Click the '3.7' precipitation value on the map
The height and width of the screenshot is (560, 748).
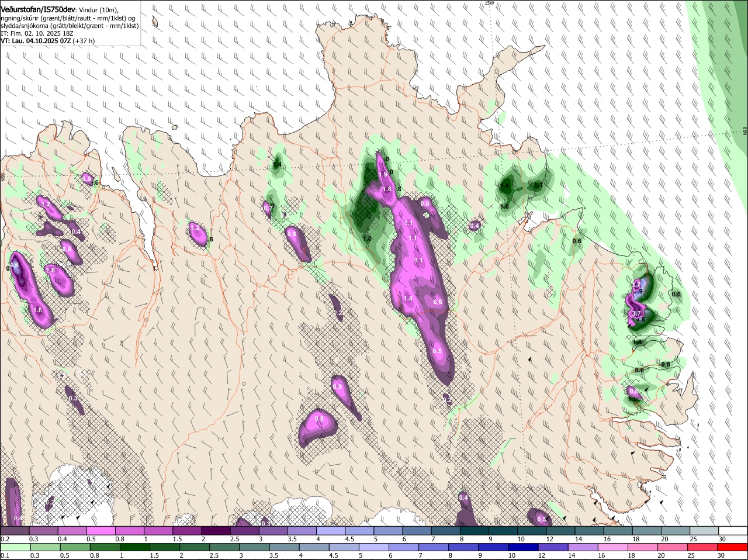click(637, 314)
